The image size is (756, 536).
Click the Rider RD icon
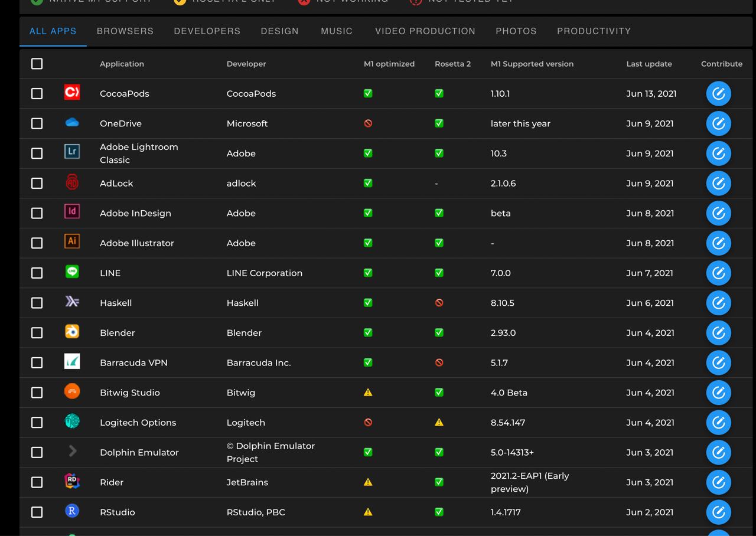click(72, 481)
